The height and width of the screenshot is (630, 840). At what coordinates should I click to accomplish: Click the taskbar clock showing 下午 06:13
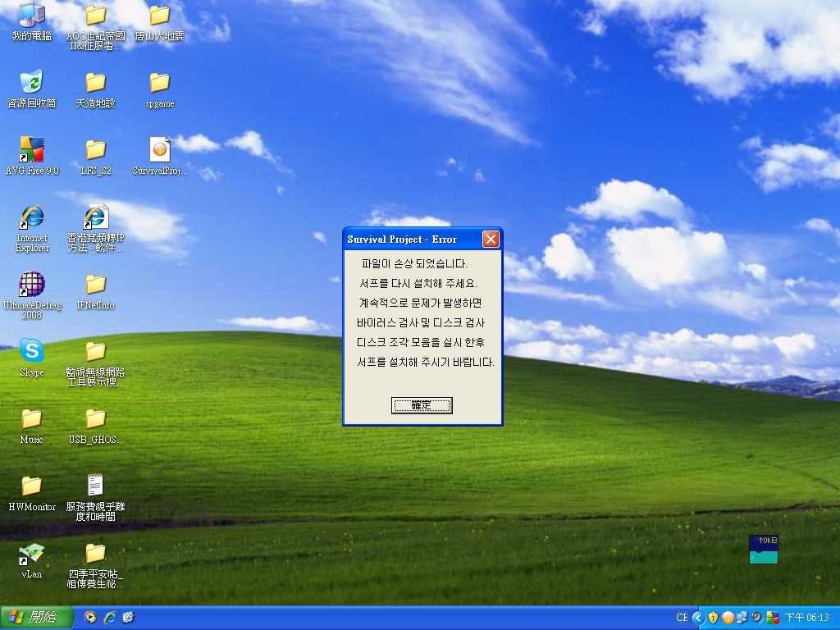click(x=807, y=618)
